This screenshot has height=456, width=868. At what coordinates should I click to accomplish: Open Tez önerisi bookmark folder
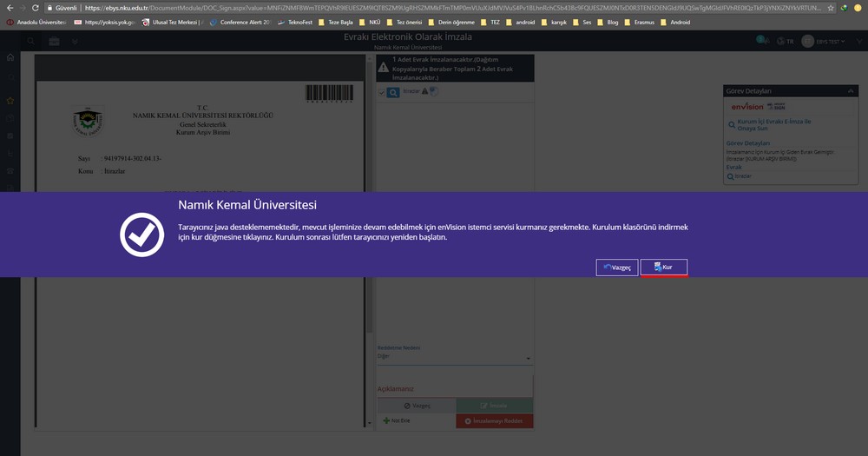coord(404,23)
